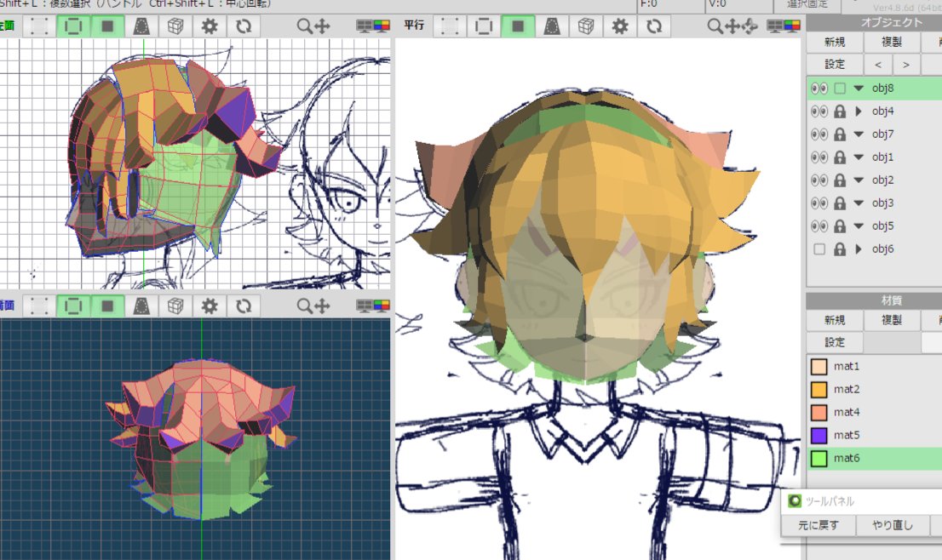Image resolution: width=942 pixels, height=560 pixels.
Task: Click magnifier zoom icon in lower-left dark view
Action: 305,306
